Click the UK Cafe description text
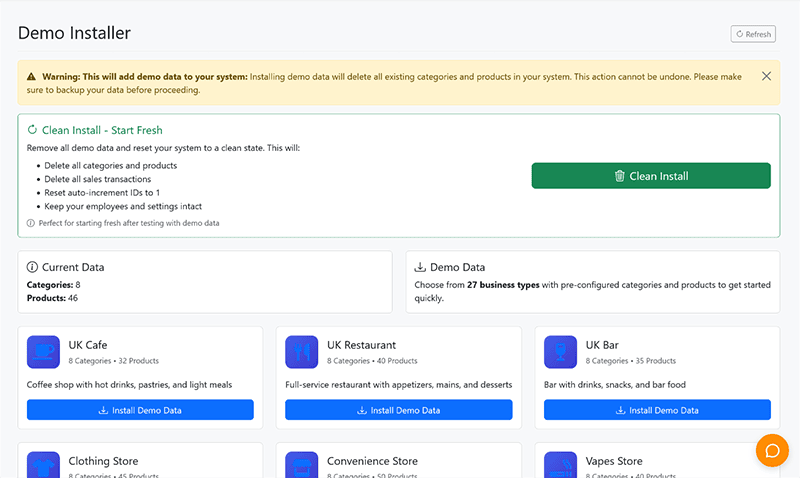Image resolution: width=800 pixels, height=478 pixels. 129,385
